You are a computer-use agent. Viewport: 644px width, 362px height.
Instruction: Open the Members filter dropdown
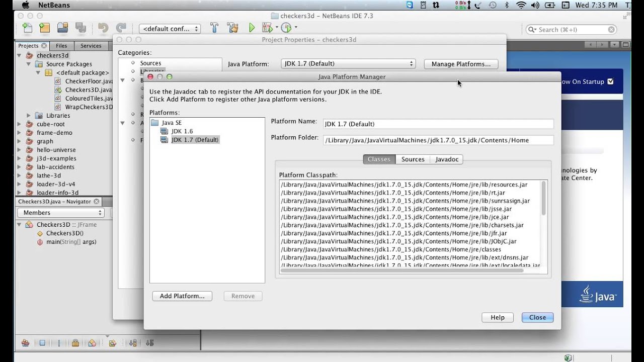click(60, 213)
